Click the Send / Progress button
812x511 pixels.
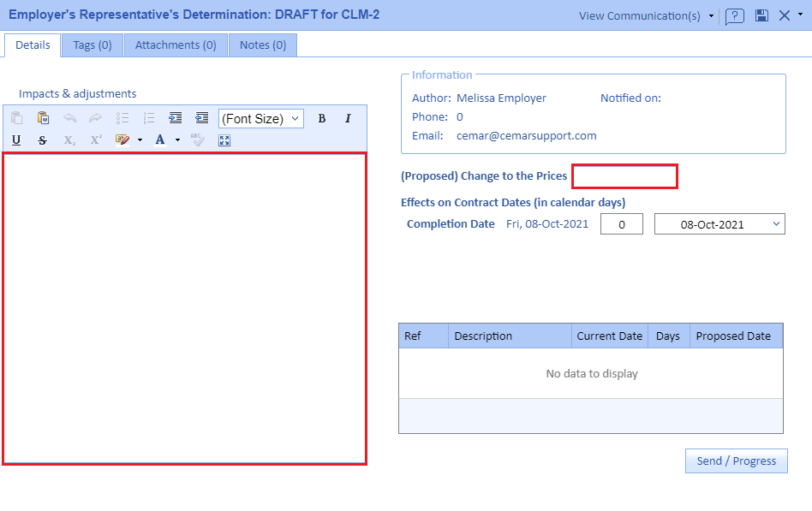[736, 460]
